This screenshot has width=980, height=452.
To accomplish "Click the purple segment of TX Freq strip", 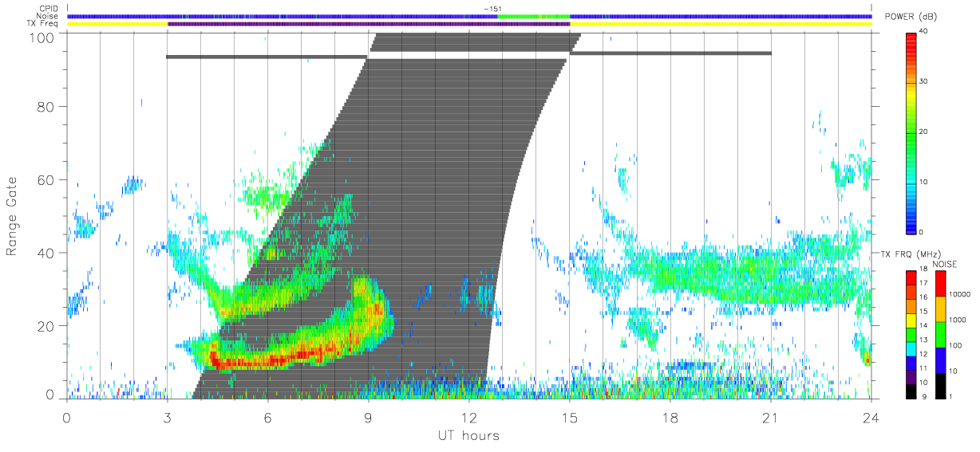I will pos(369,24).
